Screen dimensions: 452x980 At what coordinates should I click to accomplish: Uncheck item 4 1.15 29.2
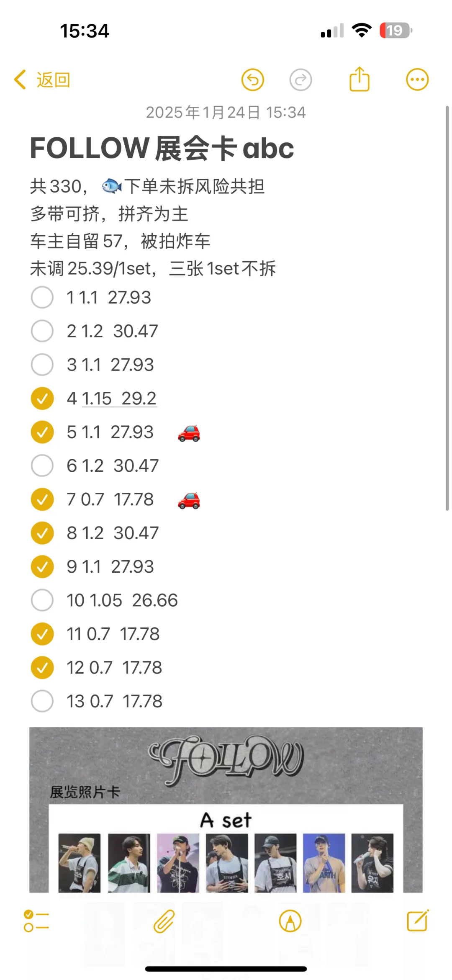click(x=42, y=399)
